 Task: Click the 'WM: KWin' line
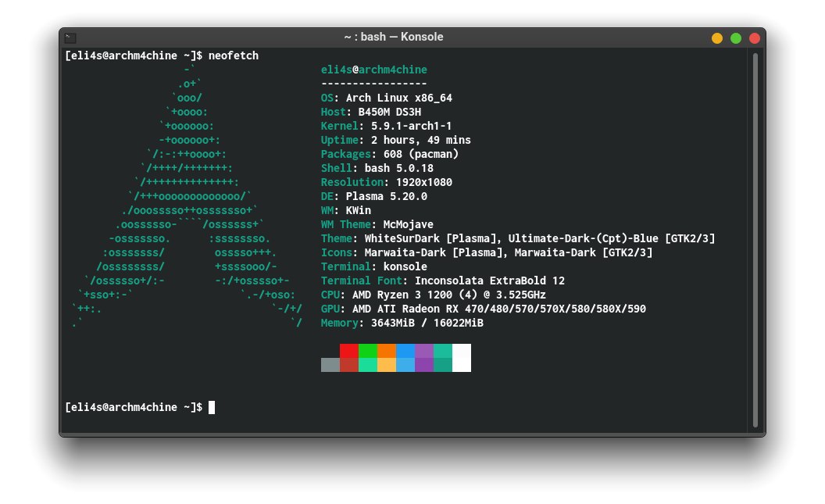346,210
